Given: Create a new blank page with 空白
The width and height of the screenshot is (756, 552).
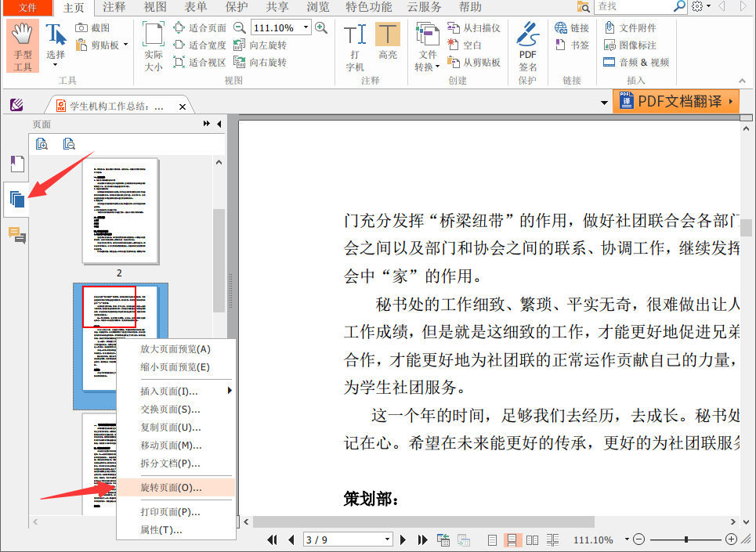Looking at the screenshot, I should pos(473,44).
